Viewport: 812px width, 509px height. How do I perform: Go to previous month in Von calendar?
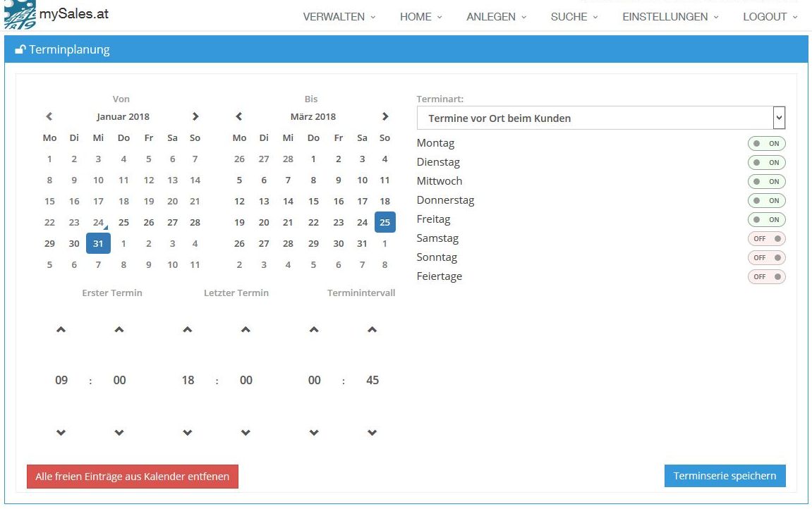49,117
